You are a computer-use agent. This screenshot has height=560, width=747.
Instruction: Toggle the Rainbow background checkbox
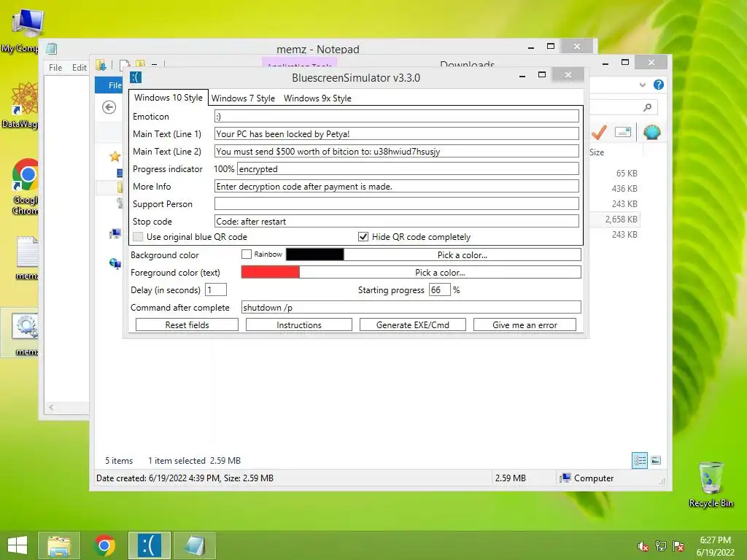247,254
